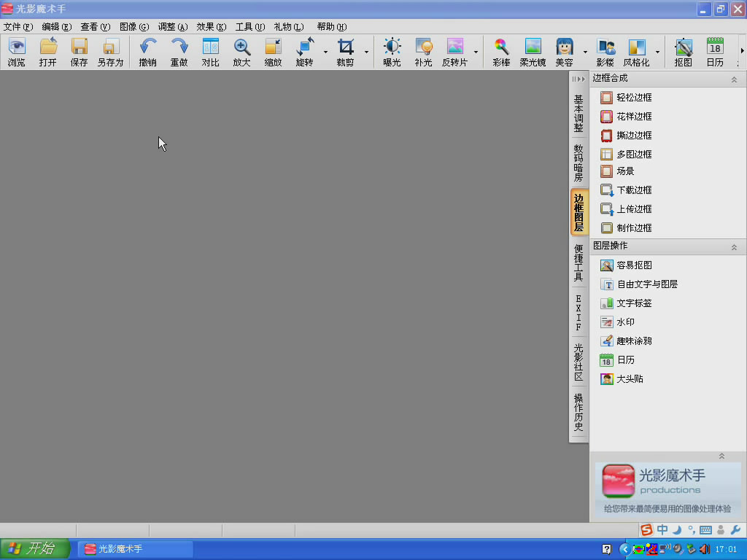The height and width of the screenshot is (560, 747).
Task: Open 制作边框 frame maker
Action: [x=626, y=228]
